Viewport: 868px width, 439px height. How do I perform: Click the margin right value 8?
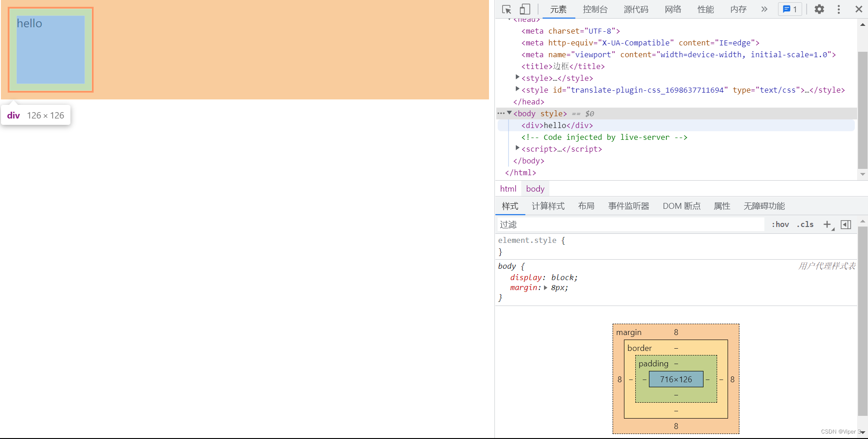tap(732, 379)
